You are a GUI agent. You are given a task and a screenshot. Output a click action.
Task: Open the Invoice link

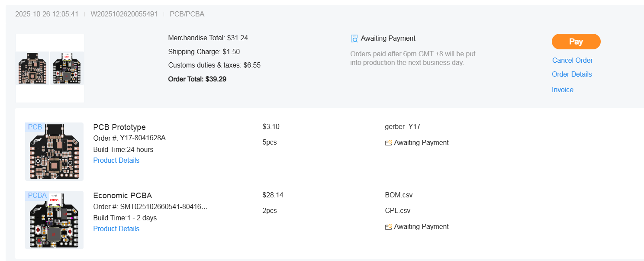click(x=562, y=90)
